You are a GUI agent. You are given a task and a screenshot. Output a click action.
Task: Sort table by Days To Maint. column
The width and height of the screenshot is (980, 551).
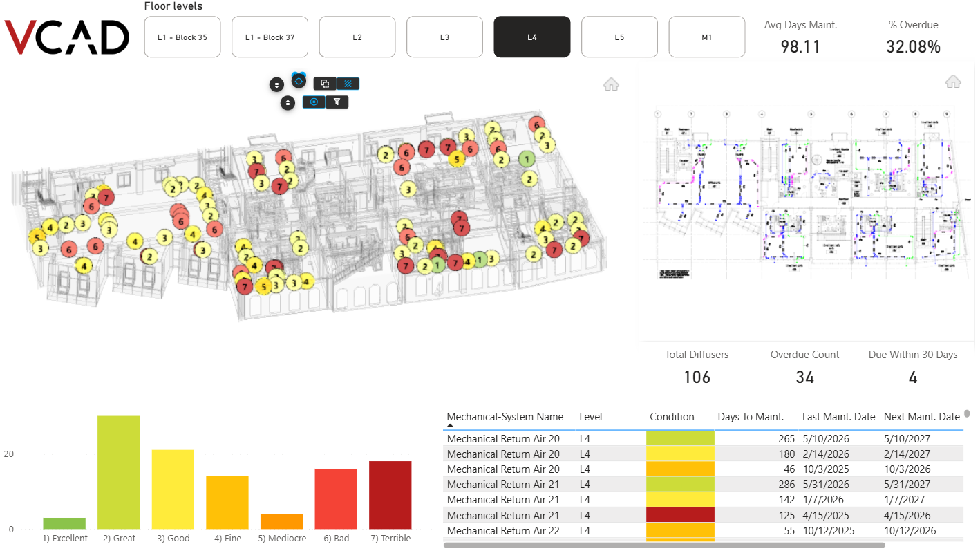click(751, 417)
